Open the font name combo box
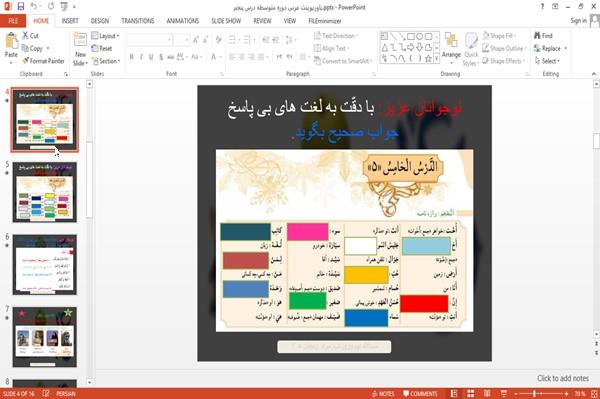Viewport: 600px width, 399px height. click(x=149, y=39)
